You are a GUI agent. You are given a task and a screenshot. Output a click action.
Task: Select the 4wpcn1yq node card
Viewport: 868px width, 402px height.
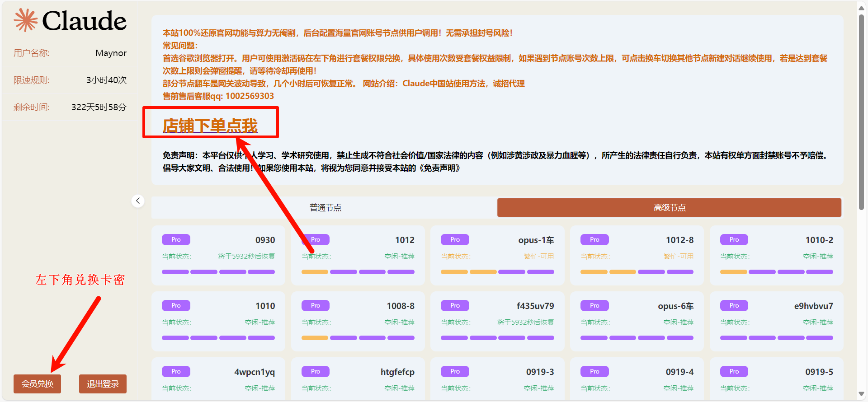pos(218,379)
